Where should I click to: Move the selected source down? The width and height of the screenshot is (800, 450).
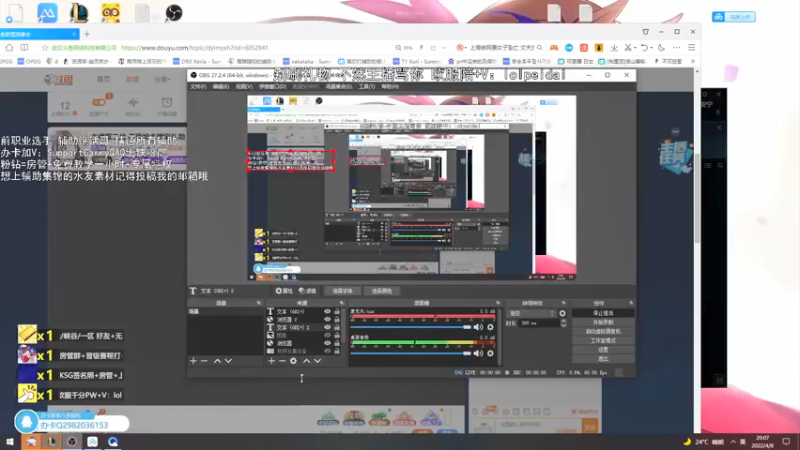click(317, 361)
